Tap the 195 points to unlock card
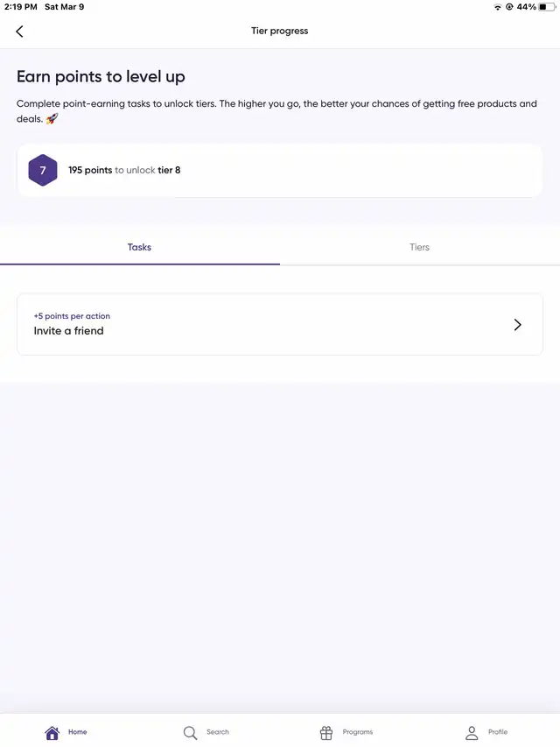Image resolution: width=560 pixels, height=747 pixels. click(280, 171)
